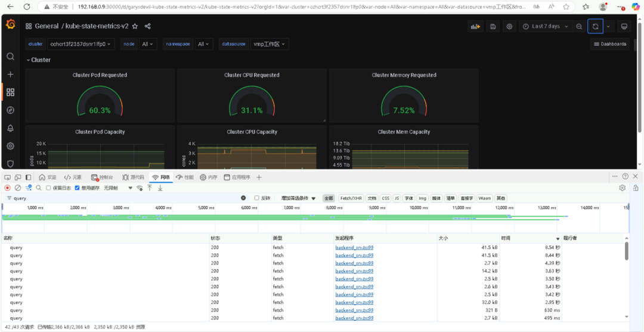Open the sidebar dashboards grid icon
The image size is (644, 332).
[11, 92]
